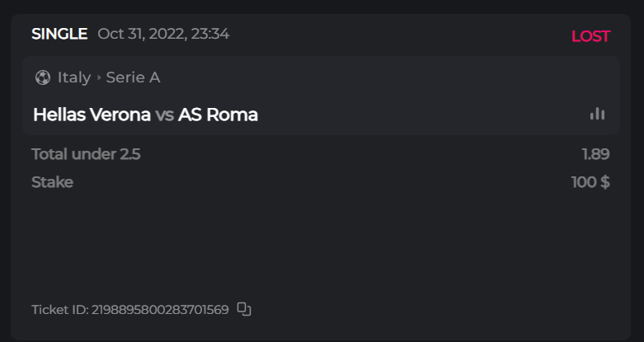644x342 pixels.
Task: Click the Stake label
Action: click(52, 182)
